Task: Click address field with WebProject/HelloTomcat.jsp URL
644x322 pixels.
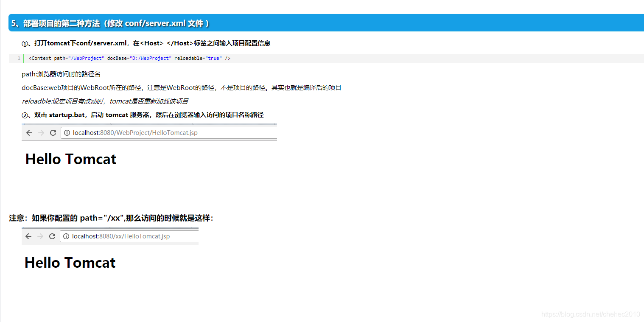Action: 169,133
